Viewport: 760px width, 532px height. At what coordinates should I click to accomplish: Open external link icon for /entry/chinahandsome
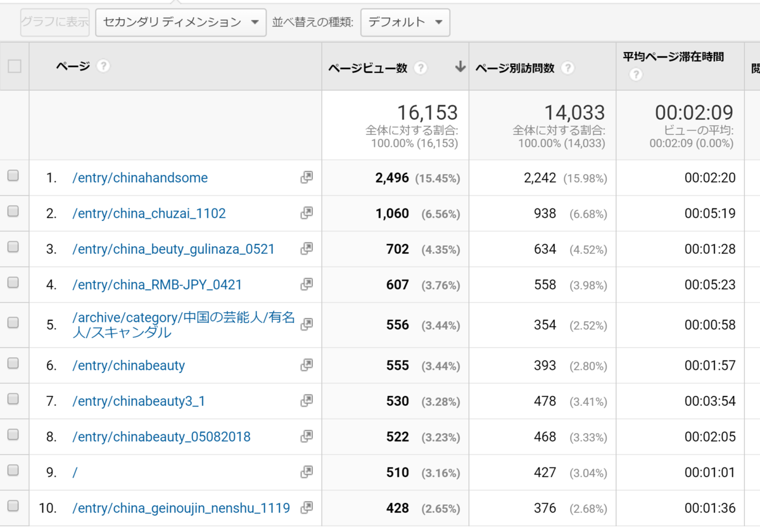(307, 177)
